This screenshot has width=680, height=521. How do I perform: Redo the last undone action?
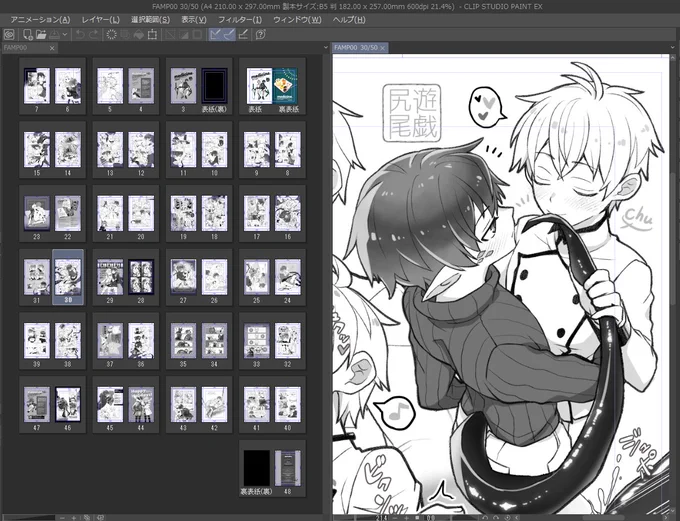(x=93, y=34)
